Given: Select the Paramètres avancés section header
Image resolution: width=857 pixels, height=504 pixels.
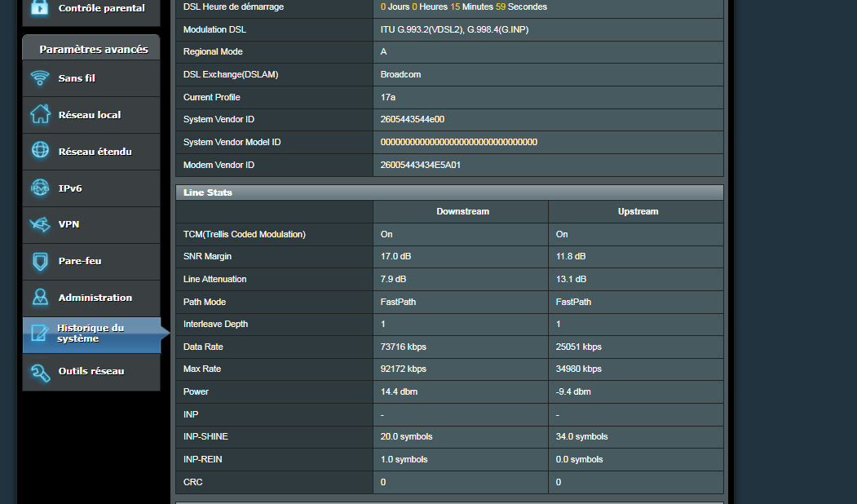Looking at the screenshot, I should pos(93,49).
